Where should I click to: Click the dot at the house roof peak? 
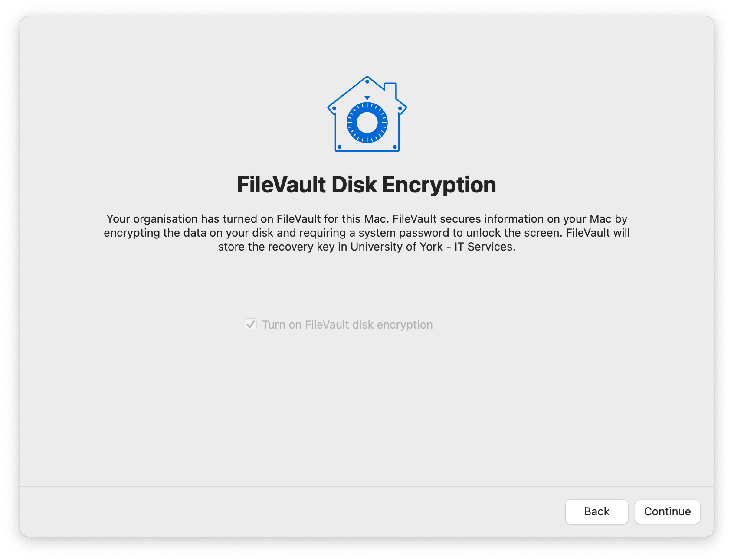367,81
